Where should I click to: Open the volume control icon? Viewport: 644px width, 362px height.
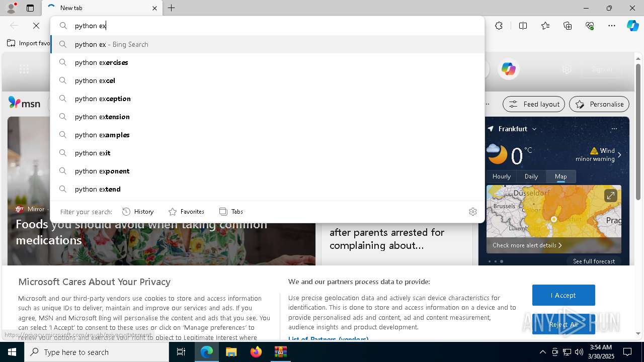click(x=579, y=352)
